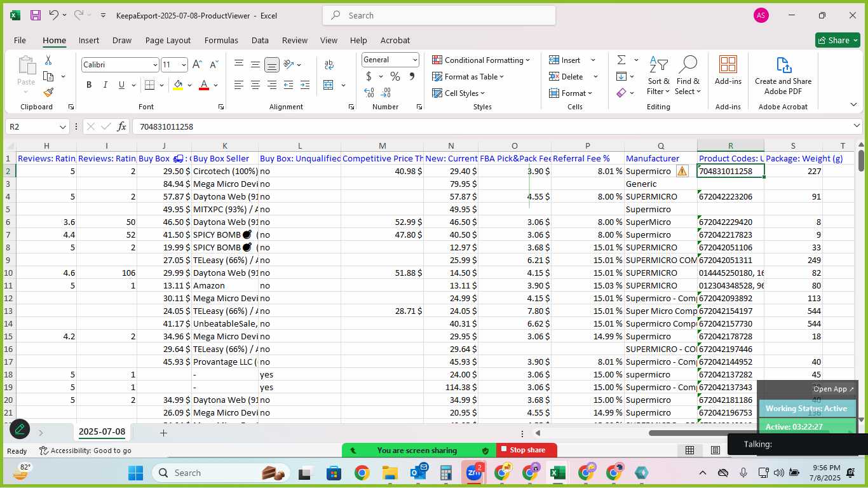Click the Merge & Center icon

(x=329, y=85)
